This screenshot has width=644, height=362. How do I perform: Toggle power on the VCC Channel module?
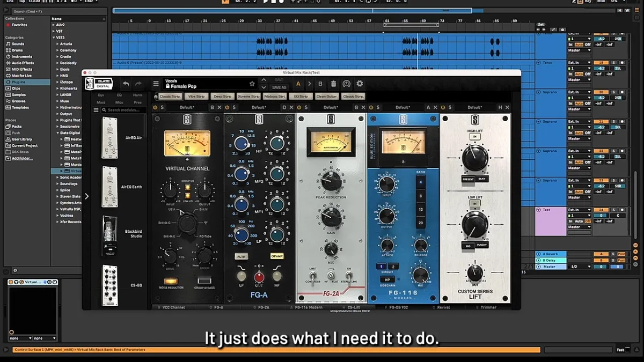pyautogui.click(x=155, y=107)
